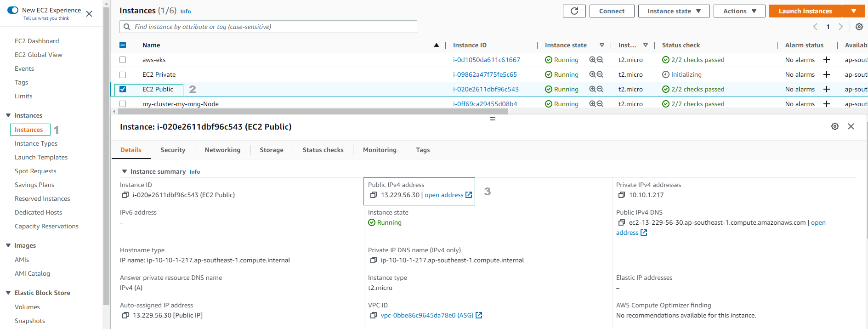Image resolution: width=868 pixels, height=329 pixels.
Task: Add alarm for EC2 Public instance
Action: coord(826,89)
